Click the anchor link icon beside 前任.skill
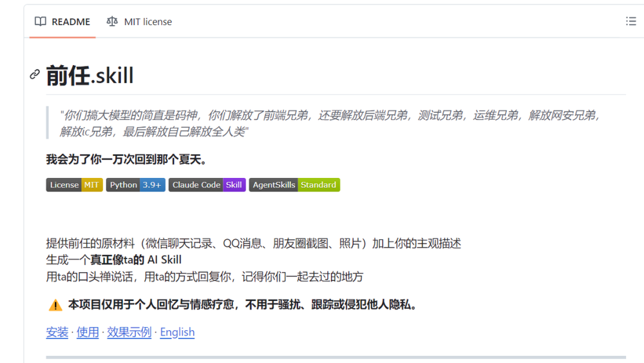Screen dimensions: 644x363 [35, 75]
